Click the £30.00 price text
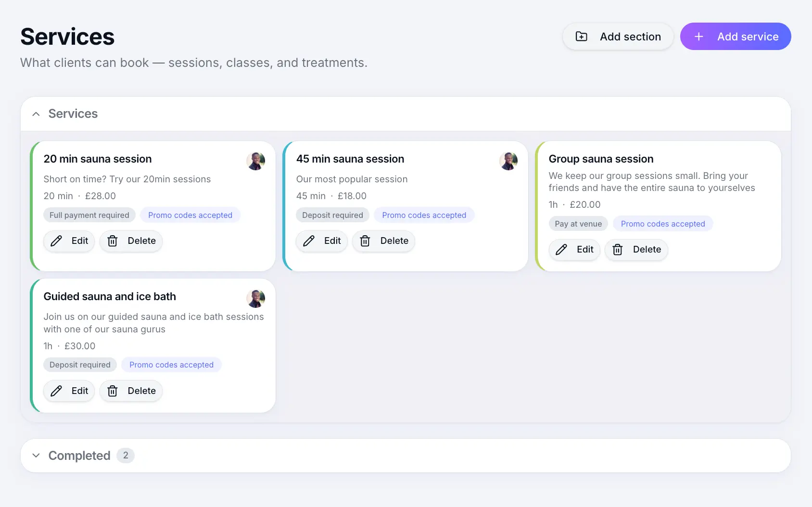Image resolution: width=812 pixels, height=507 pixels. point(80,346)
